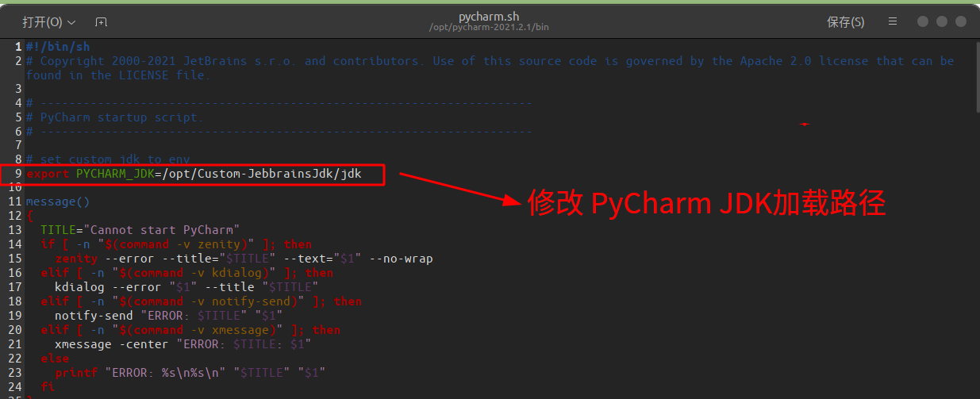Click the 保存(S) save button
Viewport: 980px width, 399px height.
(x=846, y=22)
